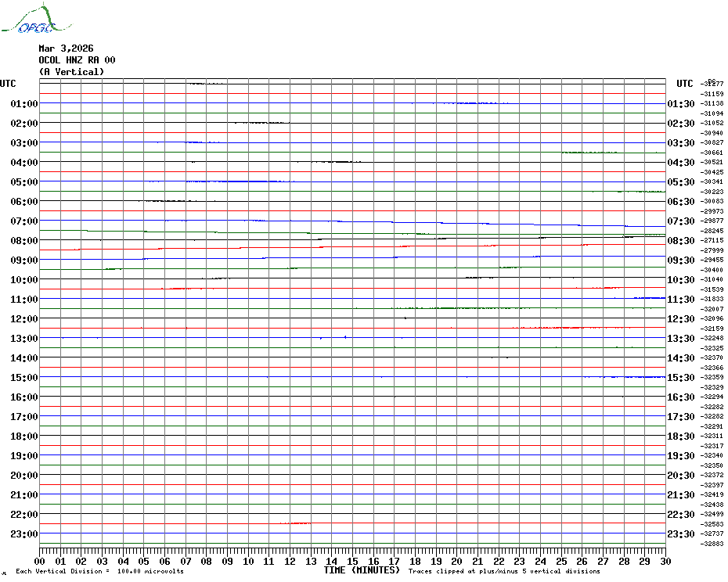Click the offset value -32499
The image size is (728, 582).
[712, 514]
